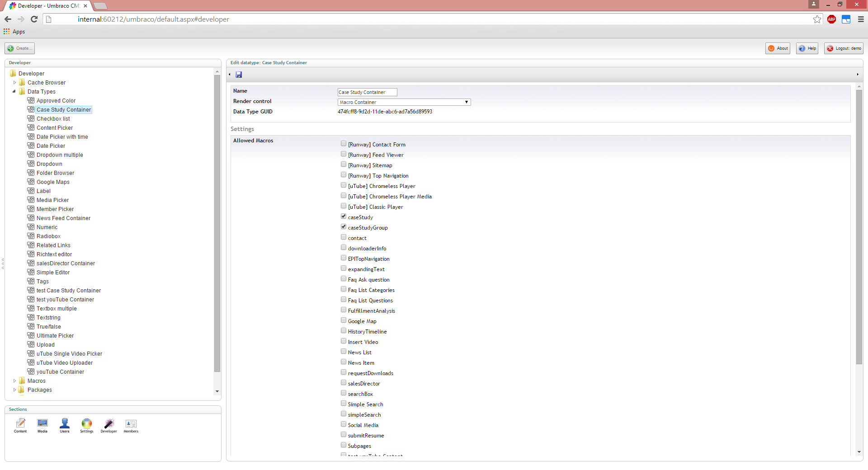
Task: Click the Adblock Plus extension icon
Action: click(x=831, y=19)
